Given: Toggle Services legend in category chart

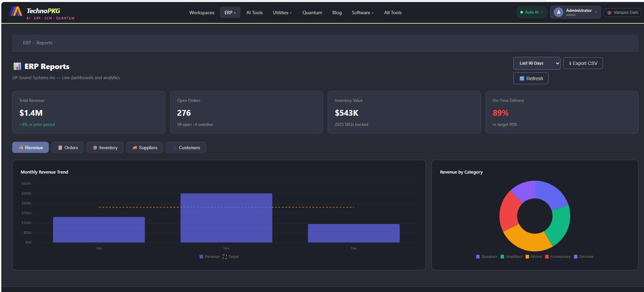Looking at the screenshot, I should point(583,256).
